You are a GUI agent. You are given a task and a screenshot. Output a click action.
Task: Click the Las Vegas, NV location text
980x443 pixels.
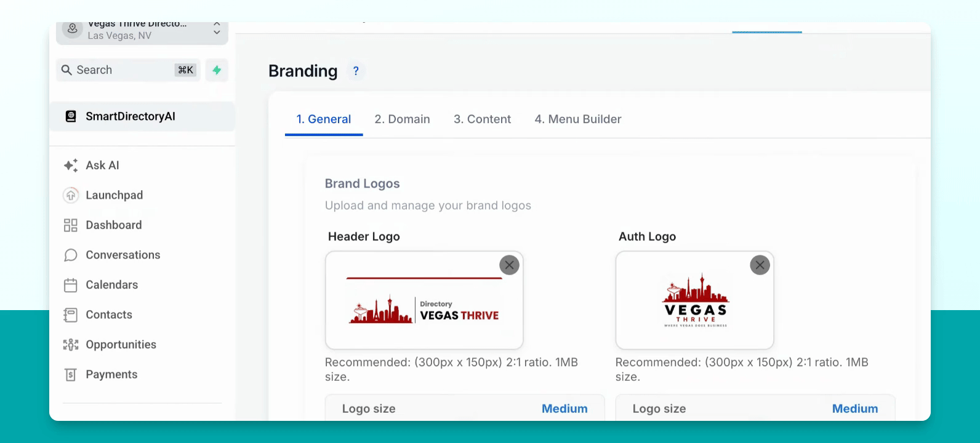click(119, 36)
